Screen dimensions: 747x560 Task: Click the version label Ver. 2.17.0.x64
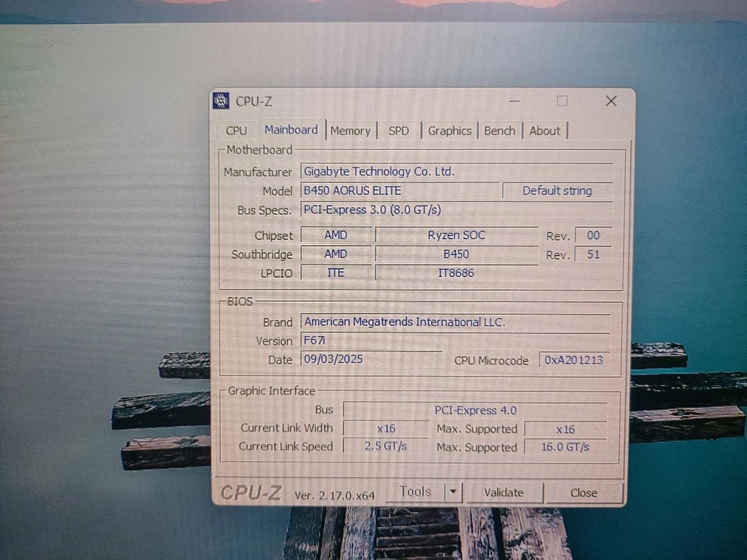click(335, 495)
